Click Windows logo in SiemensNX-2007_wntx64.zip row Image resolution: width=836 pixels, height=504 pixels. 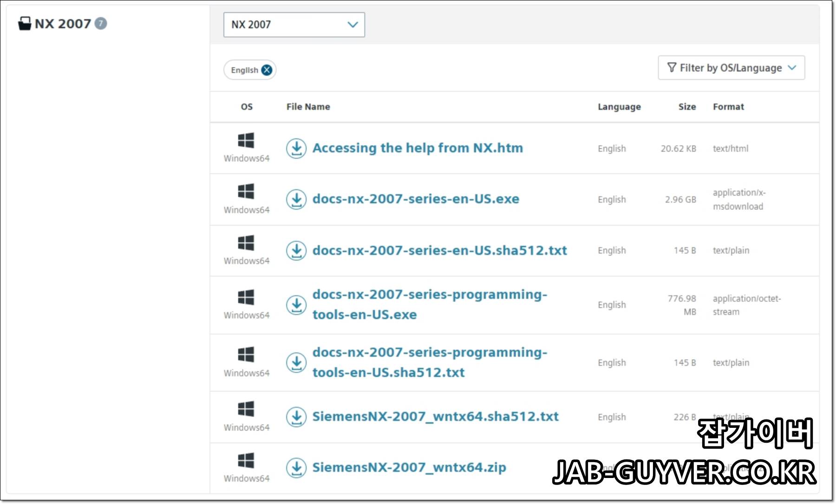[x=246, y=460]
